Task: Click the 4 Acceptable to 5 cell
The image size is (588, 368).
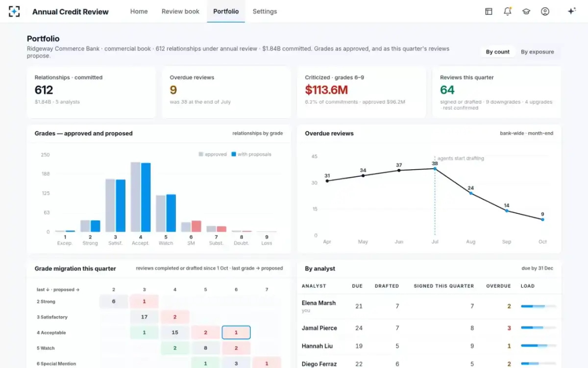Action: tap(205, 333)
